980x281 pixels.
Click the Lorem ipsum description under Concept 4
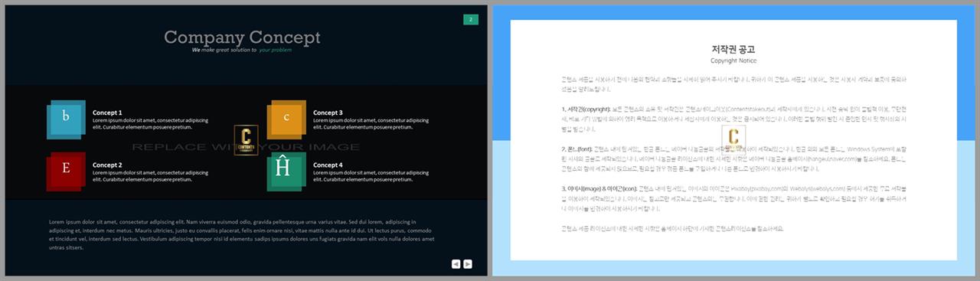371,176
